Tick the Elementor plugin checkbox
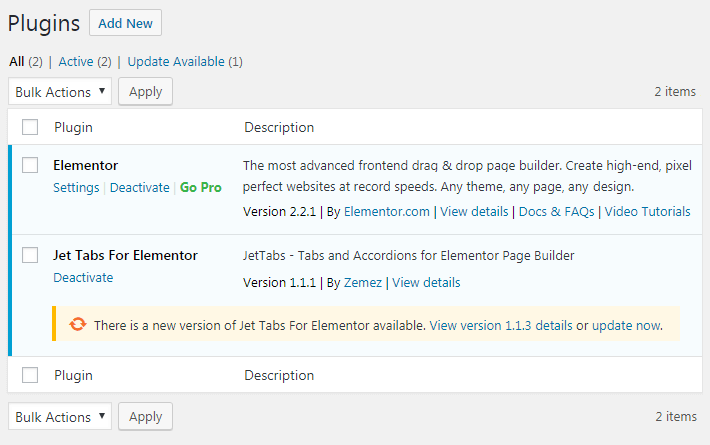The image size is (710, 445). point(30,165)
